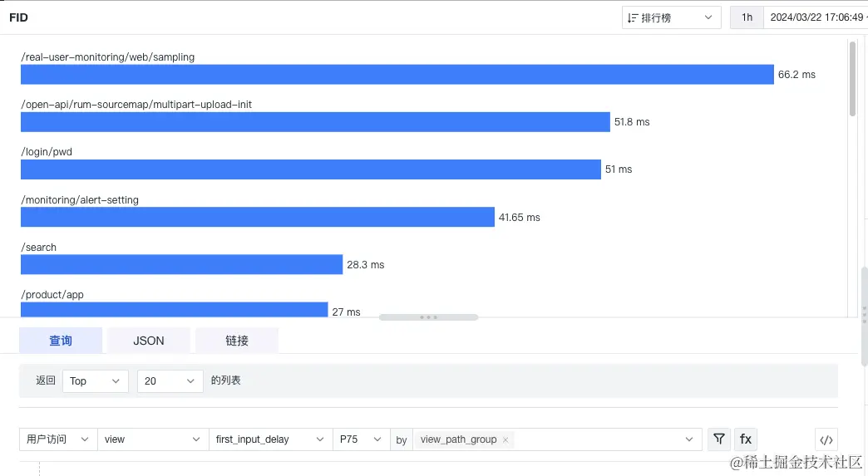
Task: Open the 2024/03/22 date time picker
Action: (x=816, y=17)
